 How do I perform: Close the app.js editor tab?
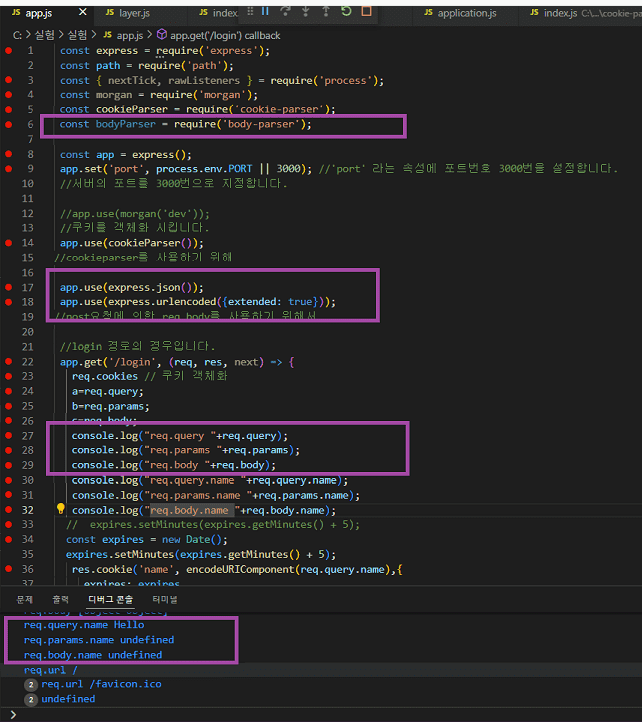pos(83,12)
